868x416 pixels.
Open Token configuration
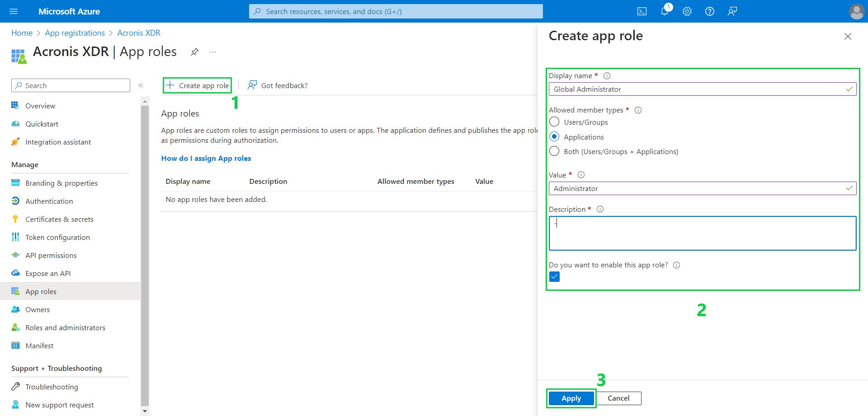pos(57,237)
